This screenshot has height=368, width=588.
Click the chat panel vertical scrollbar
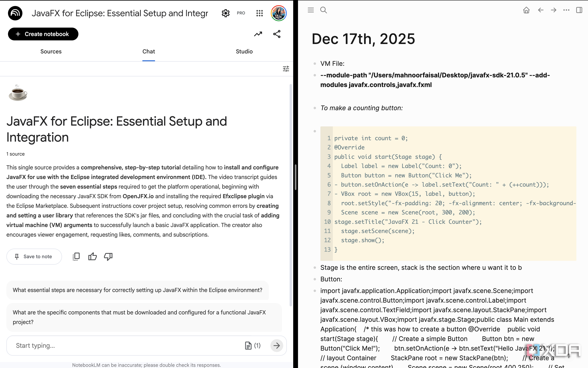coord(291,195)
